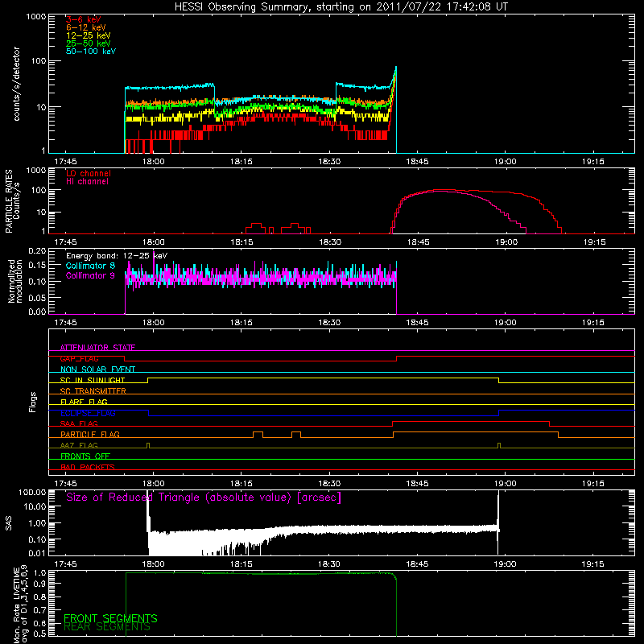The image size is (644, 644).
Task: Click the BAD_PACKETS flag label
Action: point(88,468)
